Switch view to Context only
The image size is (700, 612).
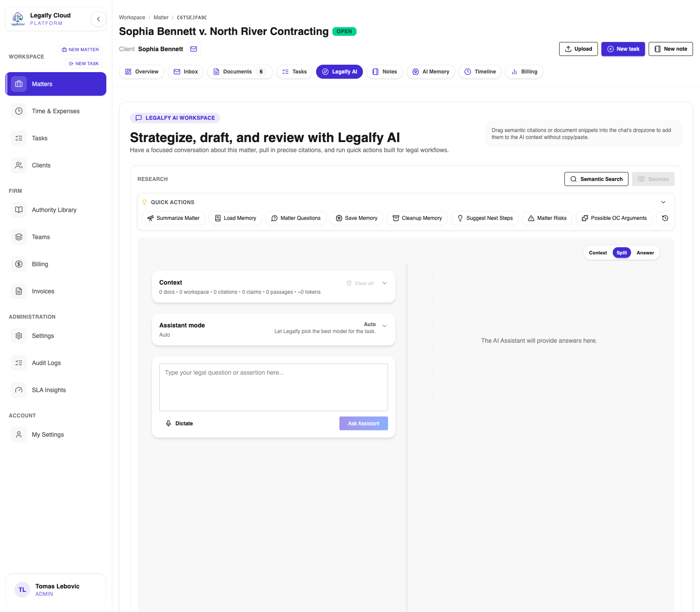[598, 253]
